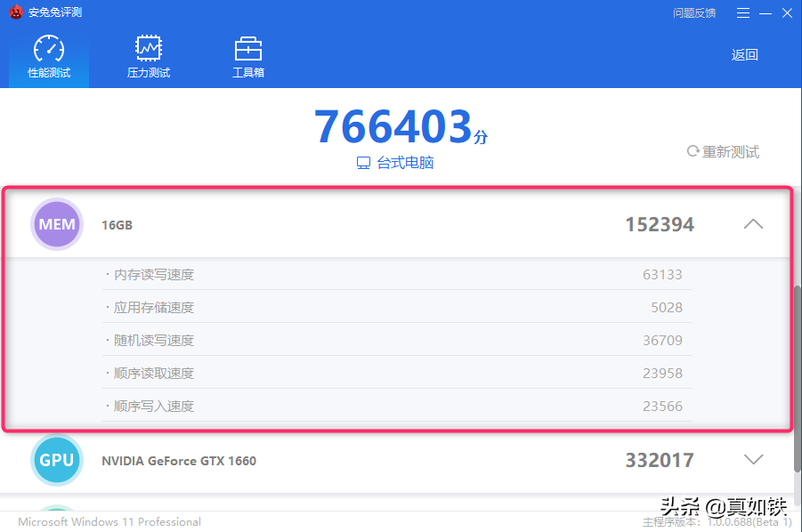
Task: Click the desktop computer (台式电脑) icon
Action: [x=363, y=164]
